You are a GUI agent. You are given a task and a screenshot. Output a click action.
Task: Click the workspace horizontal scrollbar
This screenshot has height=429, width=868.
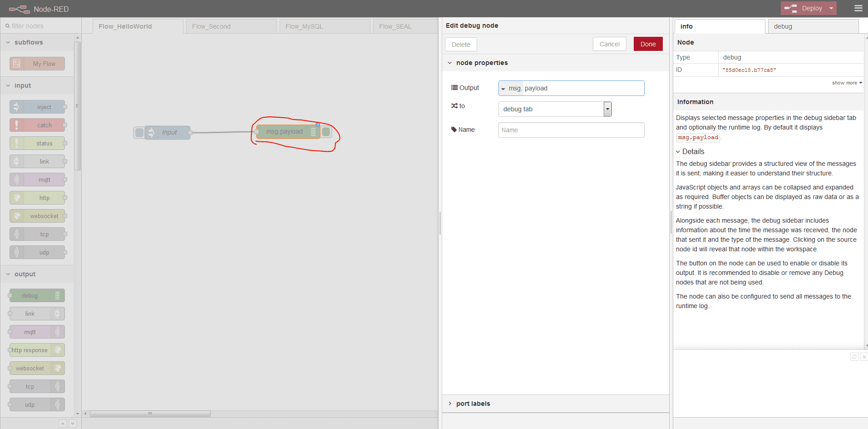(150, 414)
